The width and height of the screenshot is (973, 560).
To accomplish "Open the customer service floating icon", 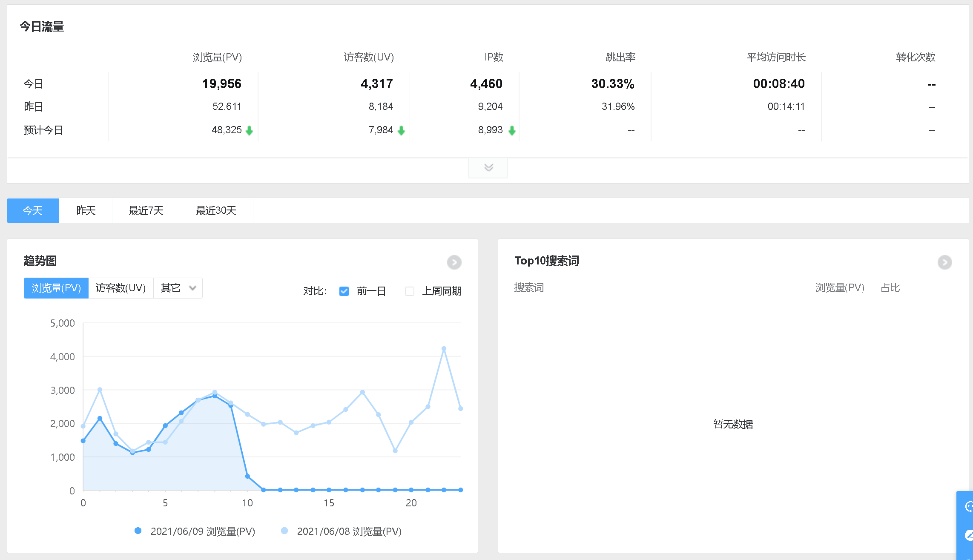I will click(x=968, y=506).
